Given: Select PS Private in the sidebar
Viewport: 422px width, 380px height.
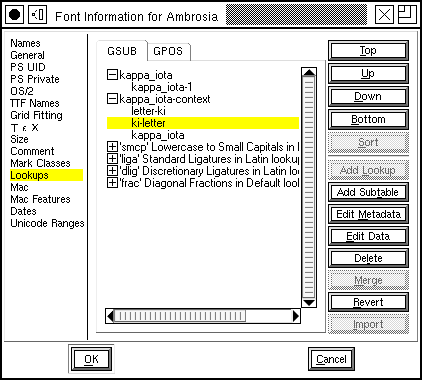Looking at the screenshot, I should tap(35, 79).
